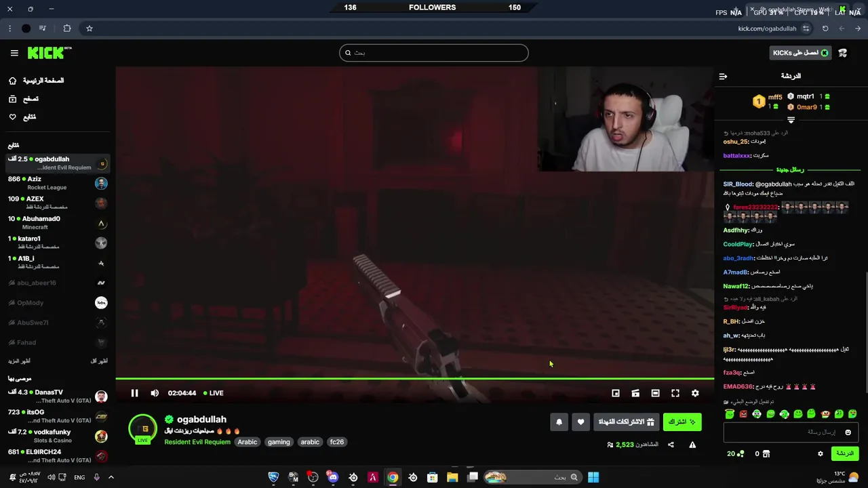868x488 pixels.
Task: Open Chrome from taskbar
Action: [393, 477]
